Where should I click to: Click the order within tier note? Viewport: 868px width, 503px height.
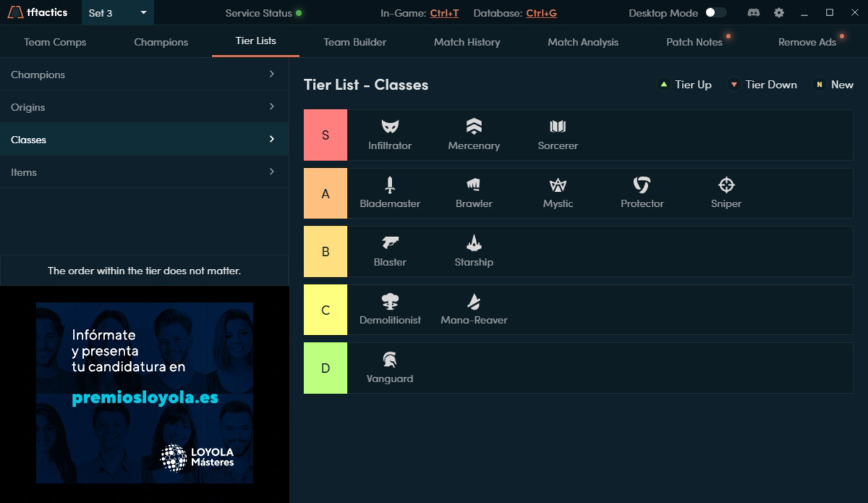coord(145,270)
